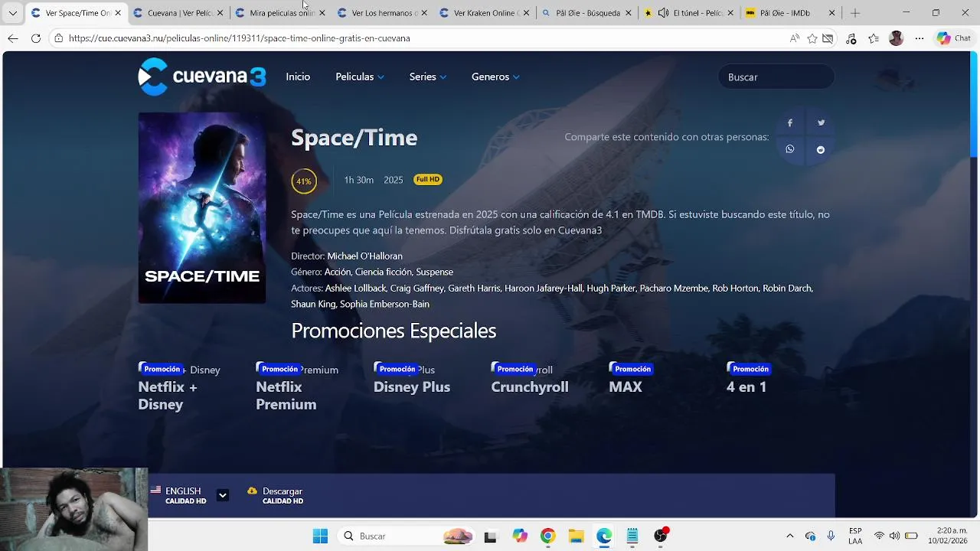
Task: Share on Facebook icon
Action: tap(789, 122)
